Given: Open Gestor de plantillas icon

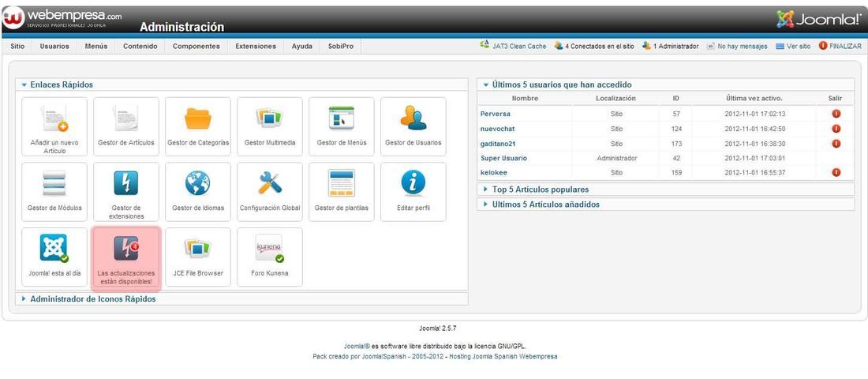Looking at the screenshot, I should (342, 192).
